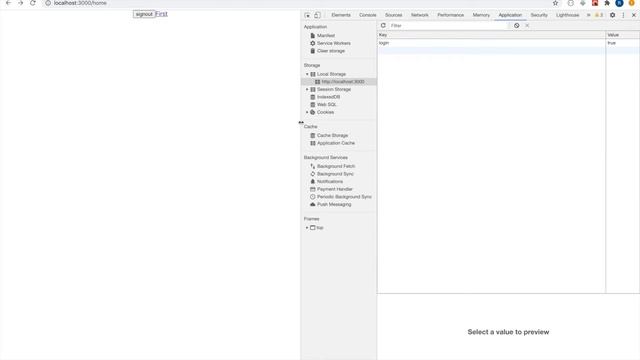
Task: Open Payment Handler service
Action: click(334, 189)
